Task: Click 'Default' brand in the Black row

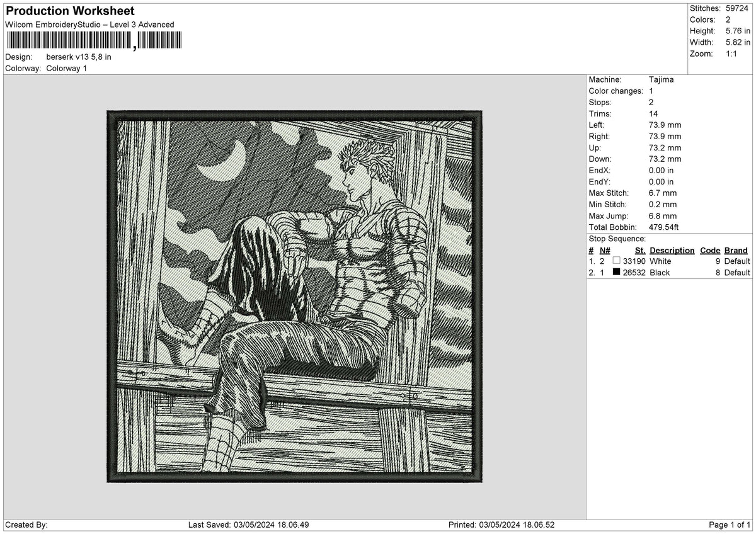Action: pyautogui.click(x=737, y=272)
